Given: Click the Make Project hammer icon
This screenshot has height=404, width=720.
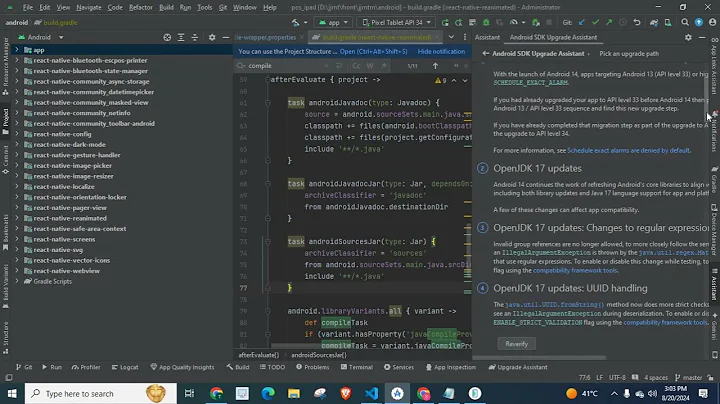Looking at the screenshot, I should (295, 22).
